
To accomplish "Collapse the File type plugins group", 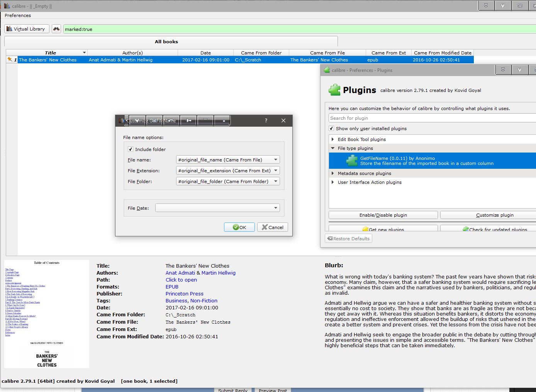I will [x=332, y=148].
